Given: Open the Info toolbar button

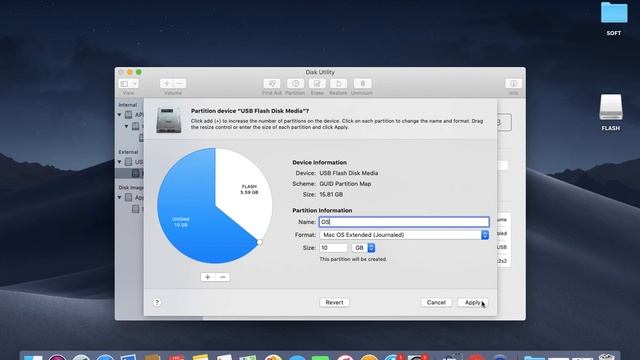Looking at the screenshot, I should 513,84.
